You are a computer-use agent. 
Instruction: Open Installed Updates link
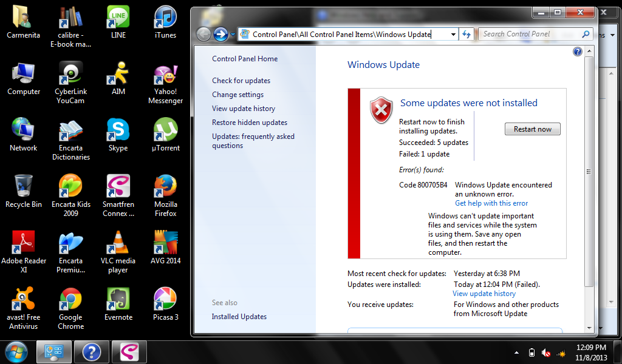pyautogui.click(x=239, y=317)
